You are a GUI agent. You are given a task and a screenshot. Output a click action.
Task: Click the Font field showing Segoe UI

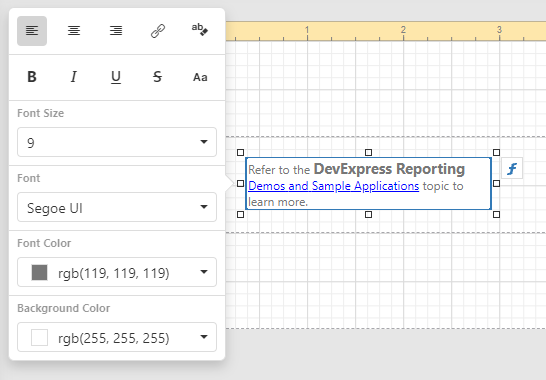point(117,207)
